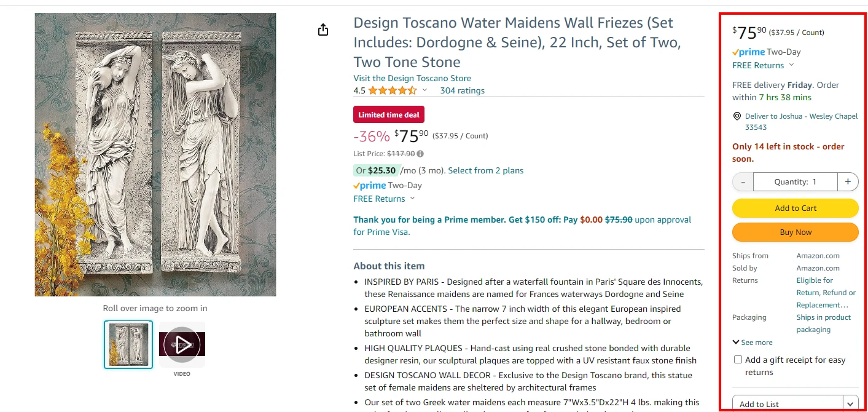Select the first product image thumbnail

point(128,344)
